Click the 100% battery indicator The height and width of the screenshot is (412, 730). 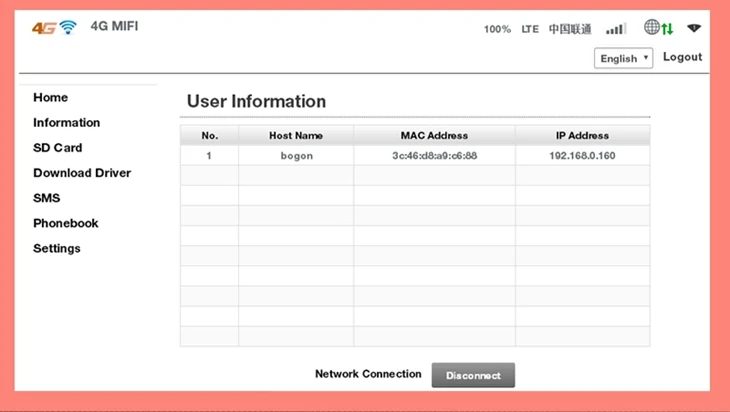497,29
